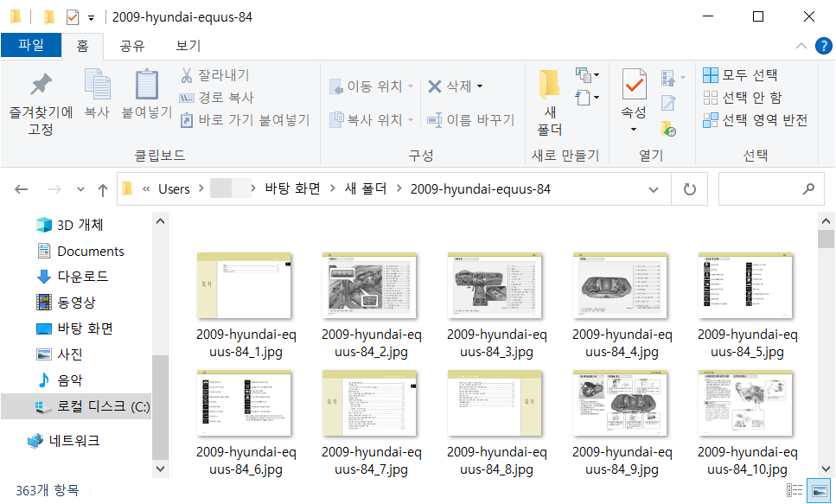The image size is (836, 504).
Task: Click 새 폴더 in the address path
Action: click(x=366, y=188)
